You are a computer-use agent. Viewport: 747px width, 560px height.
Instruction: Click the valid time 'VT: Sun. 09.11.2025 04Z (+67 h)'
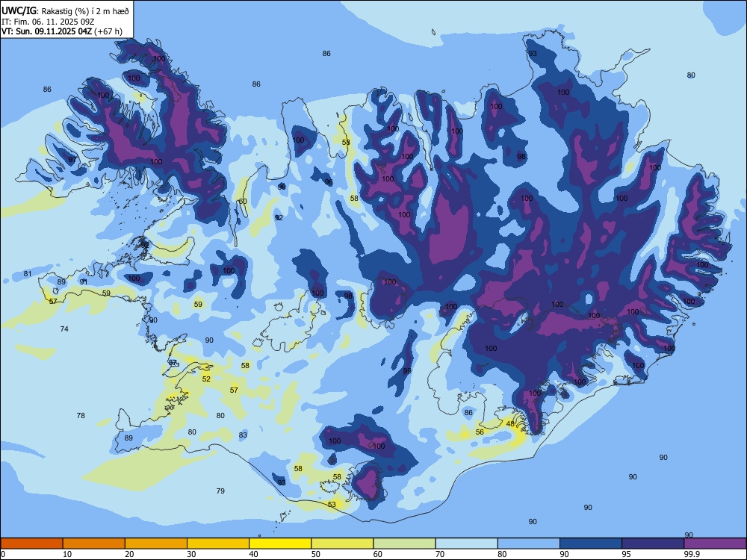coord(62,31)
